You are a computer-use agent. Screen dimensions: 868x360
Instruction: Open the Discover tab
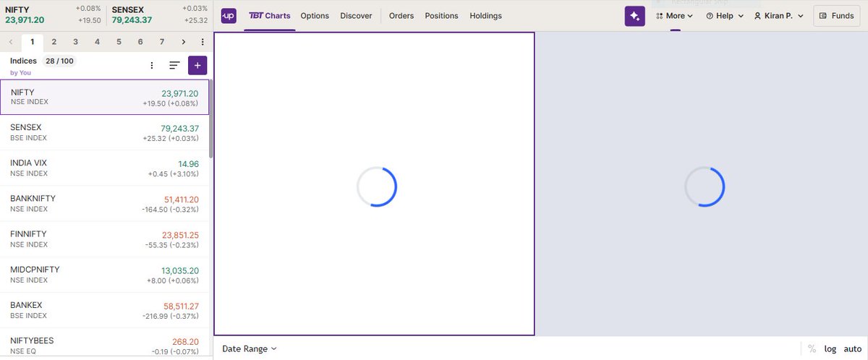pos(356,15)
